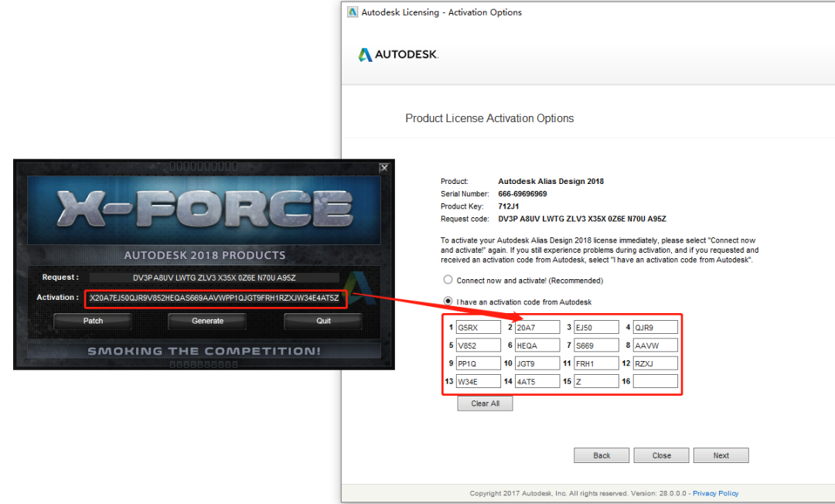
Task: Click activation code field 9 containing PP1Q
Action: pos(479,363)
